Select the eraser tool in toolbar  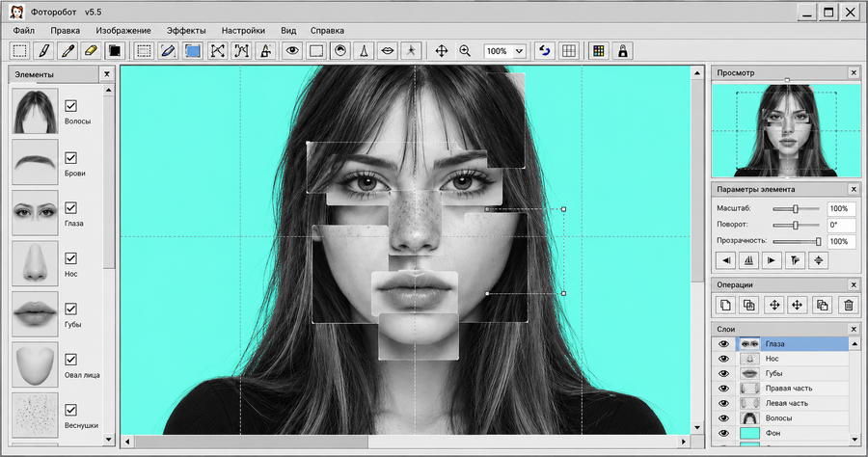pos(91,51)
